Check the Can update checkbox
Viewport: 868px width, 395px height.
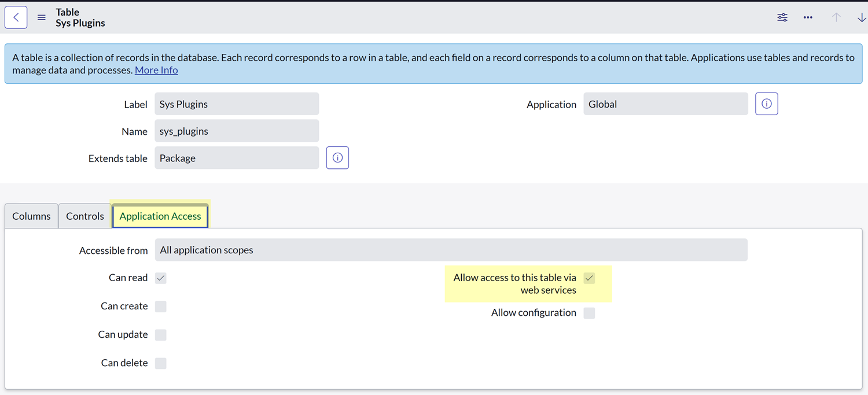161,335
